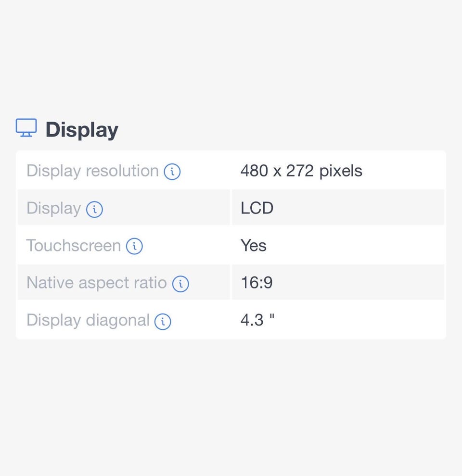
Task: Select the 4.3 diagonal number
Action: click(252, 320)
